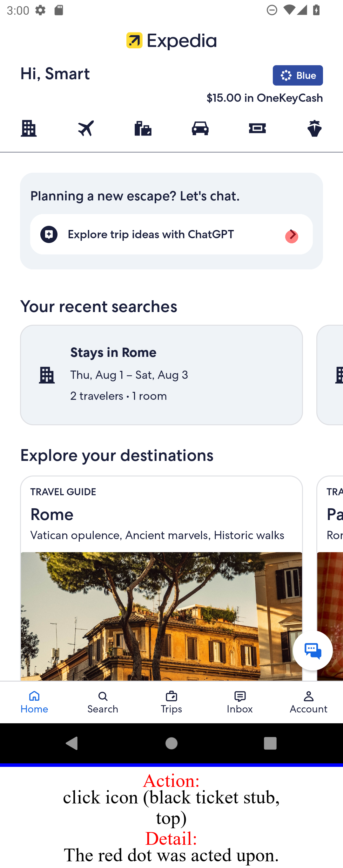The height and width of the screenshot is (868, 343).
Task: Select the Cruises ship icon
Action: coord(314,128)
